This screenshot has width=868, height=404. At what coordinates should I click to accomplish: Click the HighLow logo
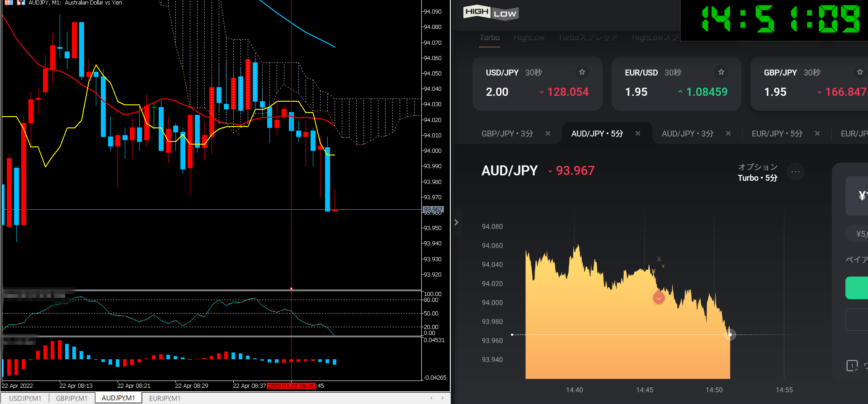coord(491,13)
